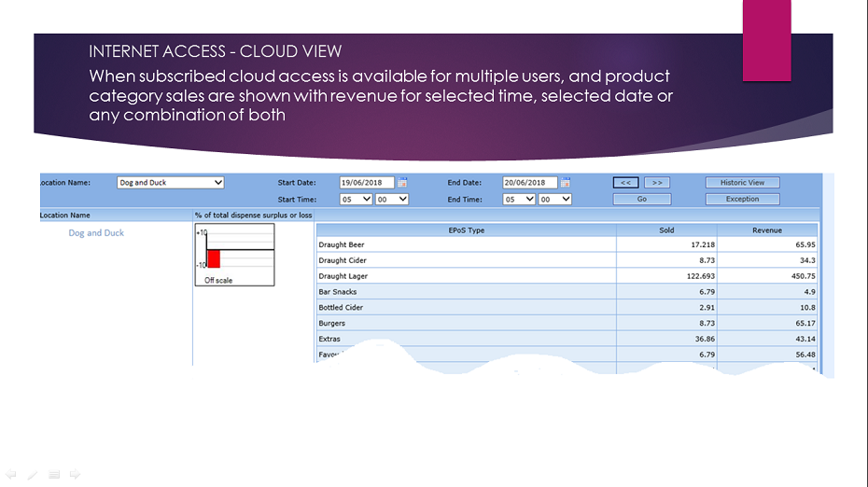Click the slideshow next arrow icon
The image size is (868, 487).
click(76, 474)
